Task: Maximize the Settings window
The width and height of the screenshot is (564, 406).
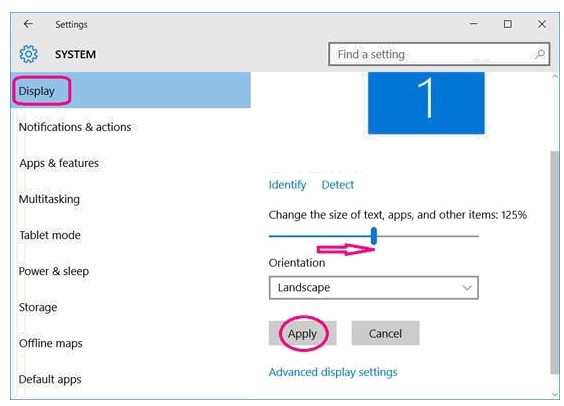Action: coord(508,24)
